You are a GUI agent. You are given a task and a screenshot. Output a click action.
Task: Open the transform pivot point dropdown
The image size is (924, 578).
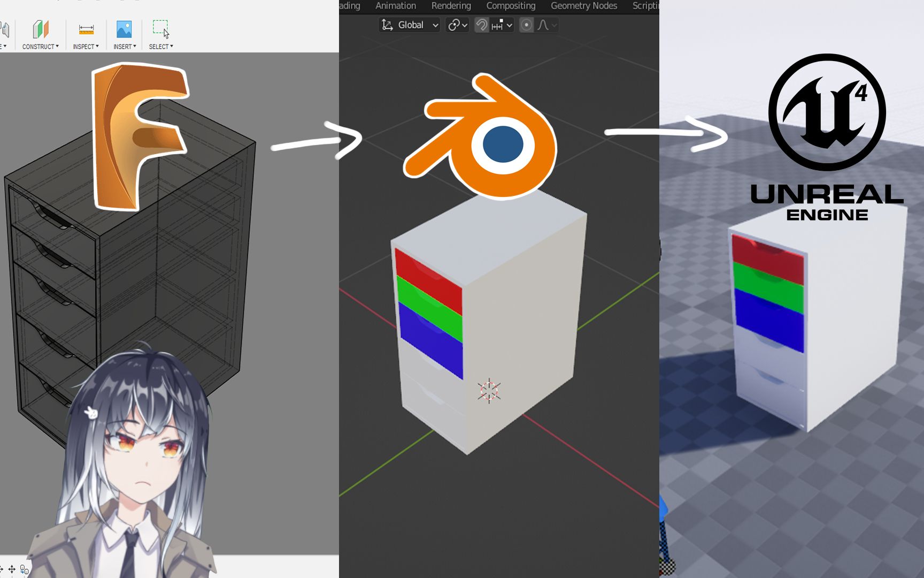coord(458,25)
